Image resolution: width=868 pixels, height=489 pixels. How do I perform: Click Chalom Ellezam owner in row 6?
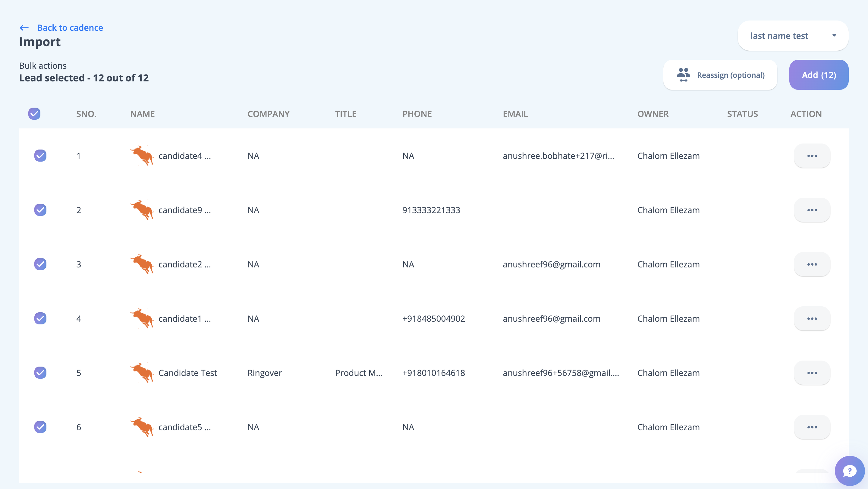(x=668, y=427)
